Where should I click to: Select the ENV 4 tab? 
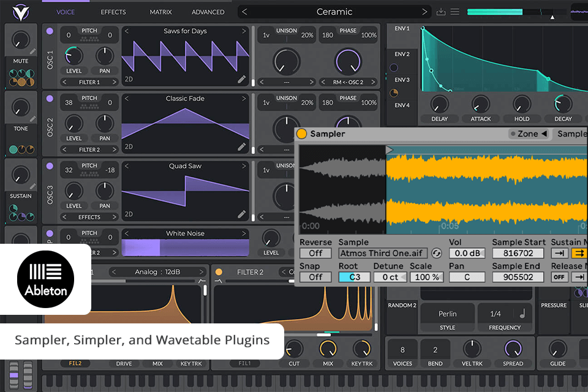pos(402,105)
